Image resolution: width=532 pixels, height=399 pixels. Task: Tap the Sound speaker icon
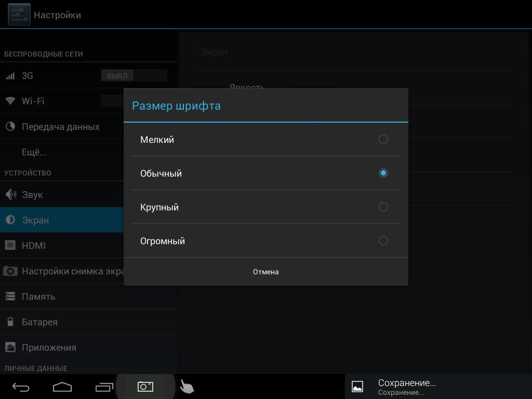click(x=10, y=195)
